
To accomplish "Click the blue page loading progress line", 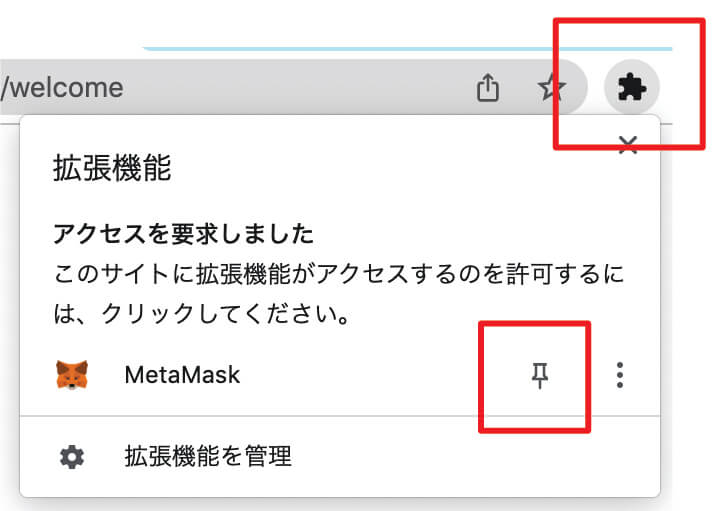I will tap(408, 48).
